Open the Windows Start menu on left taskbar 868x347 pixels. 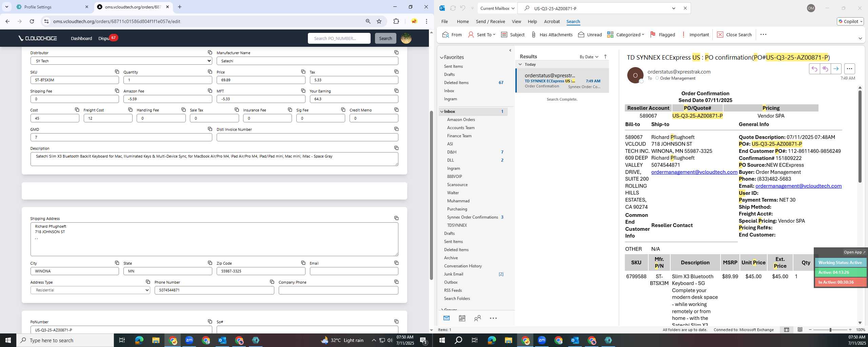click(x=8, y=340)
